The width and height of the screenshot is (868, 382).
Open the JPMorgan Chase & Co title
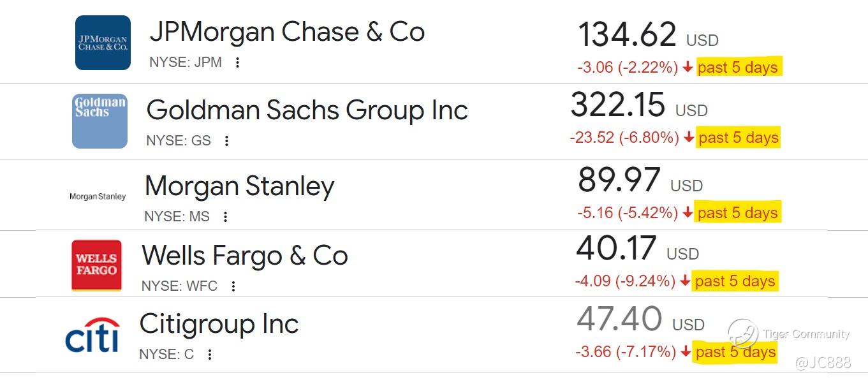(287, 32)
